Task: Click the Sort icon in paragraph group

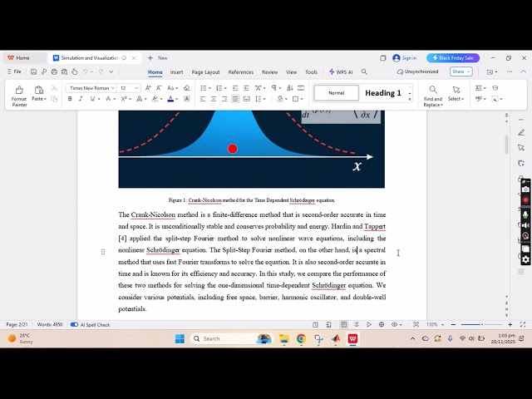Action: [290, 88]
